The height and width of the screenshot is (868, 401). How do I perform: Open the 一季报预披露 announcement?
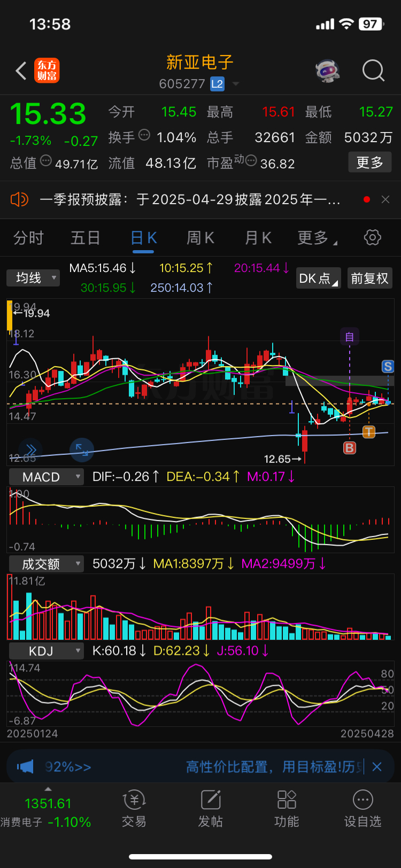[190, 200]
